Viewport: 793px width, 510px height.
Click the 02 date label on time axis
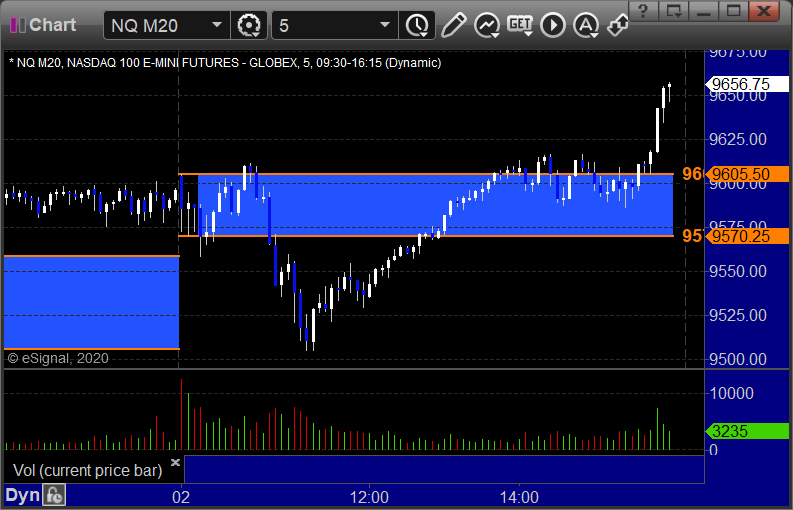181,497
